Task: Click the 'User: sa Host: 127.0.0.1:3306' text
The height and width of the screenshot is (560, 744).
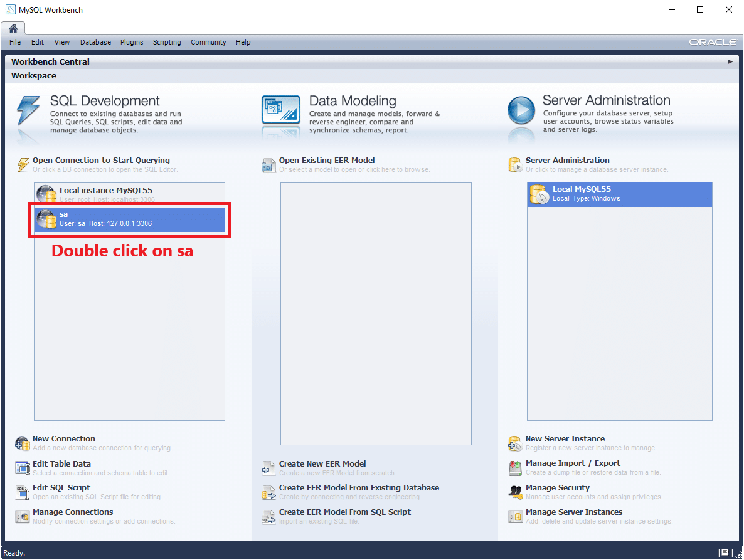Action: pos(106,223)
